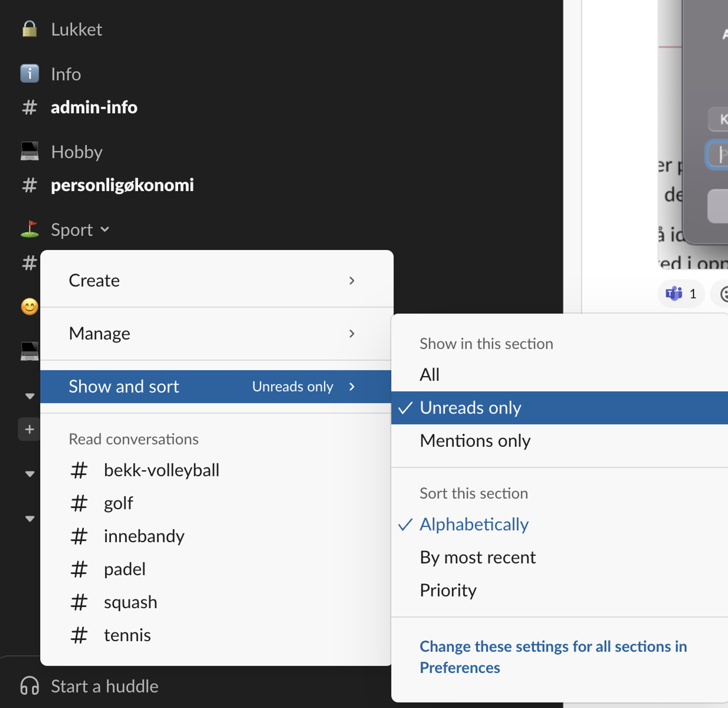
Task: Select Mentions only option
Action: click(559, 441)
